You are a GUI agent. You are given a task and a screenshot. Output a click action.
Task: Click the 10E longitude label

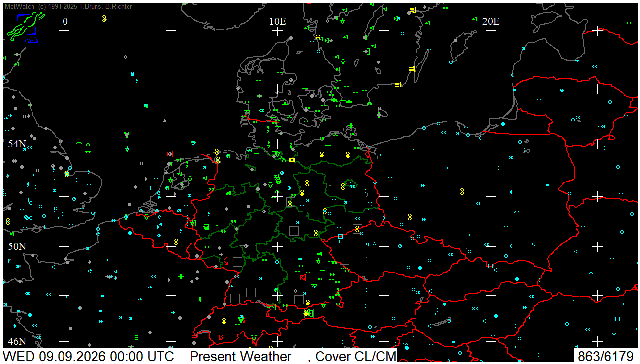coord(278,21)
